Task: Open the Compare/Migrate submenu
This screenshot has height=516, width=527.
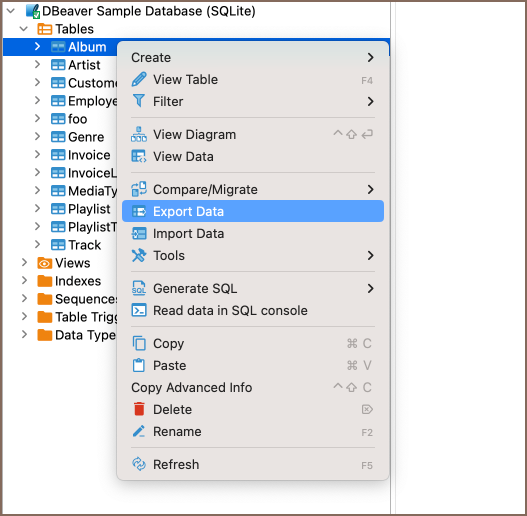Action: point(253,190)
